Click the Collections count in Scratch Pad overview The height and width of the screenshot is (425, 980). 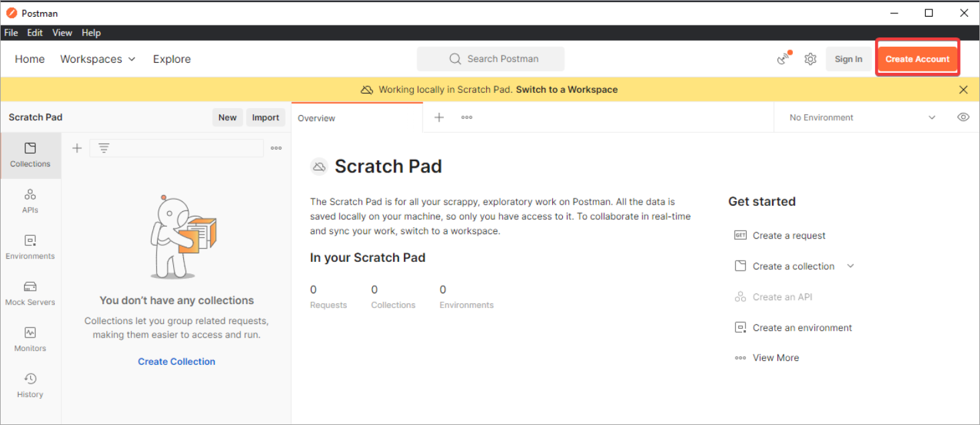pyautogui.click(x=393, y=297)
